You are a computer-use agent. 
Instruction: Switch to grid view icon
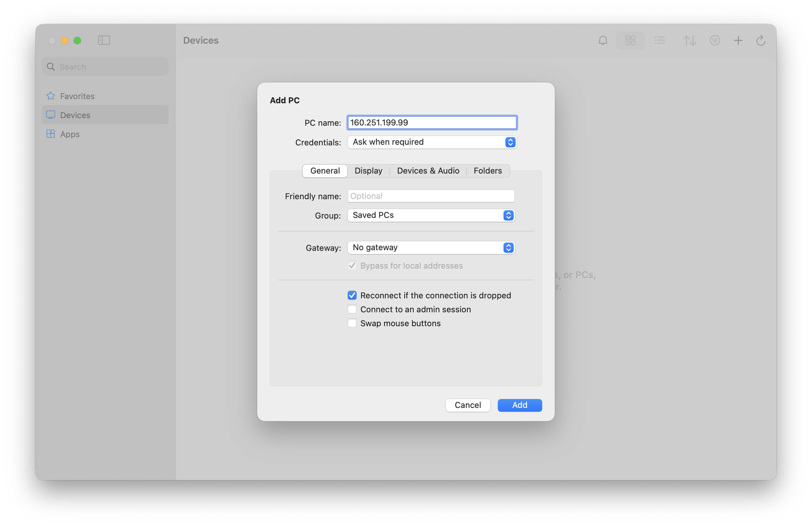coord(630,41)
